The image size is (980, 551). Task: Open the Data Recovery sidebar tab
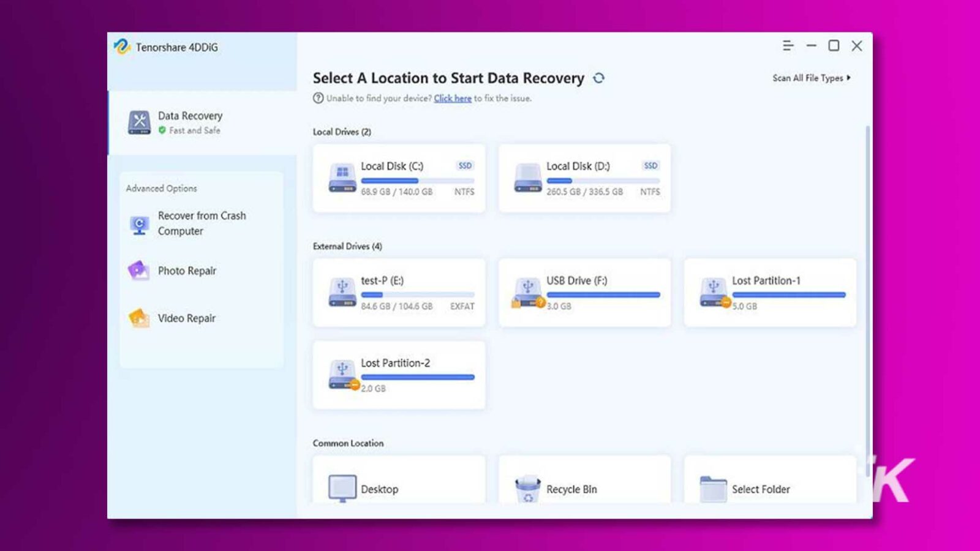click(x=202, y=122)
